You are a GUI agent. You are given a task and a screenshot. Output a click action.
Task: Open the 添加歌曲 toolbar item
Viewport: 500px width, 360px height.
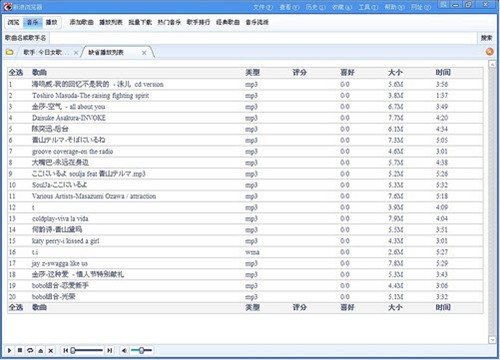[x=81, y=22]
